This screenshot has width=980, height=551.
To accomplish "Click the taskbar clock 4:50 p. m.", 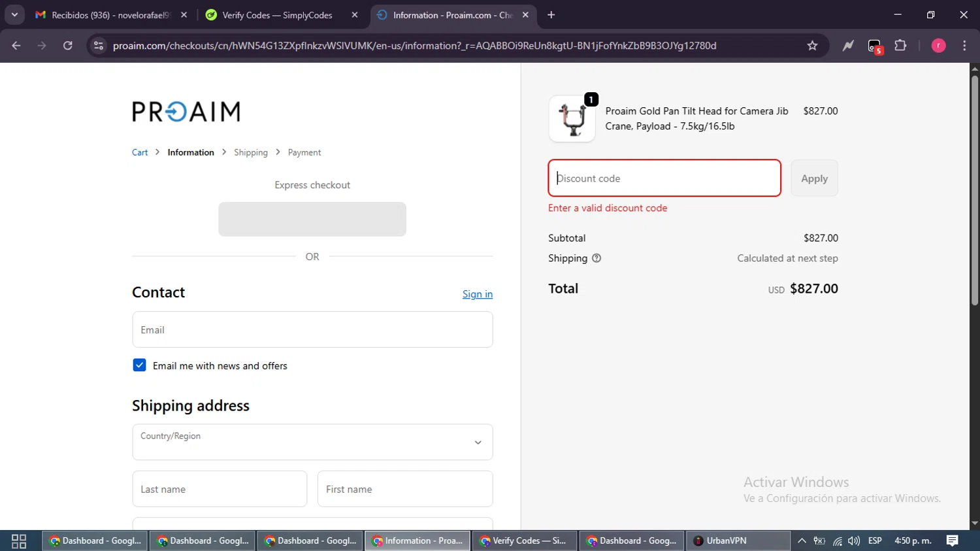I will pos(913,541).
